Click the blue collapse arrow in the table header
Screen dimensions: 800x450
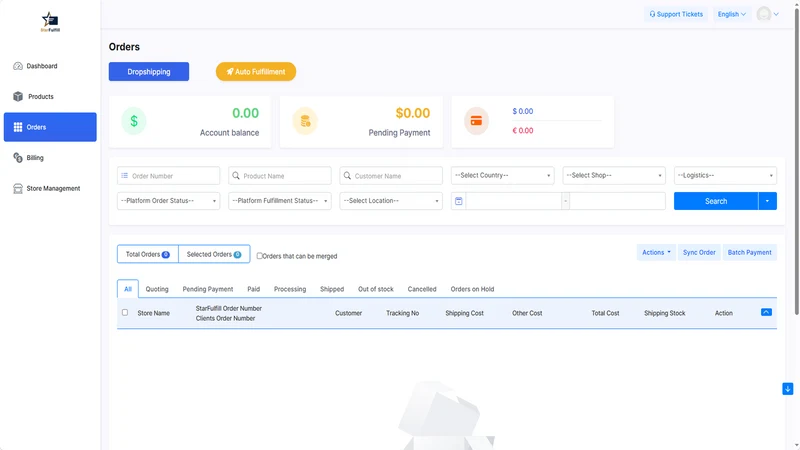(766, 312)
